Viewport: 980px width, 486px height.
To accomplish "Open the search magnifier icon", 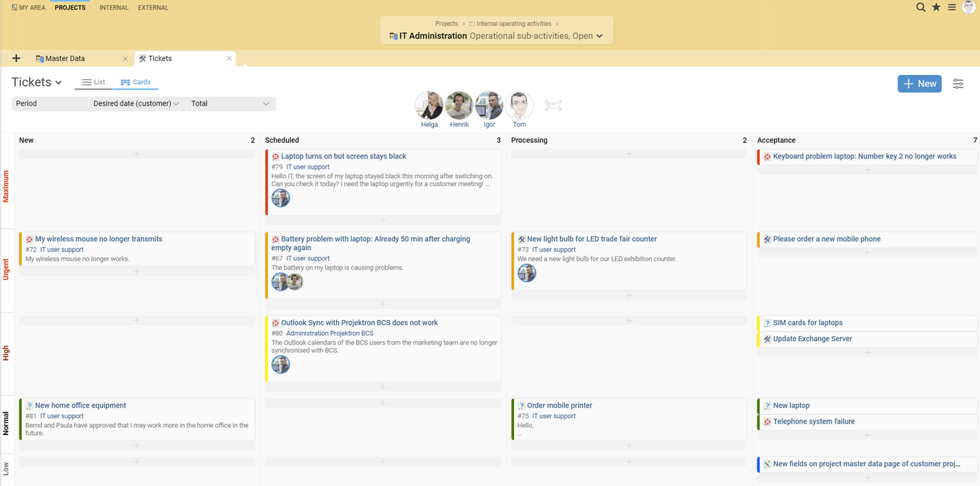I will click(x=921, y=7).
